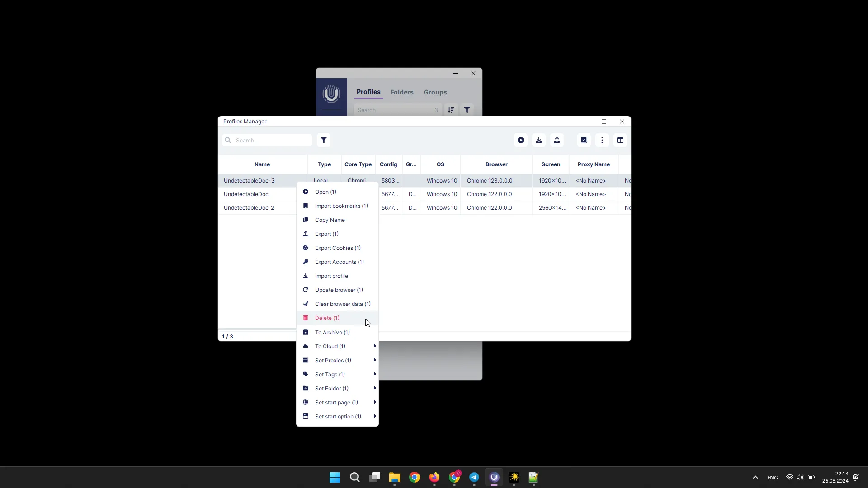Screen dimensions: 868x488
Task: Click 'Open (1)' to open selected profile
Action: (325, 191)
